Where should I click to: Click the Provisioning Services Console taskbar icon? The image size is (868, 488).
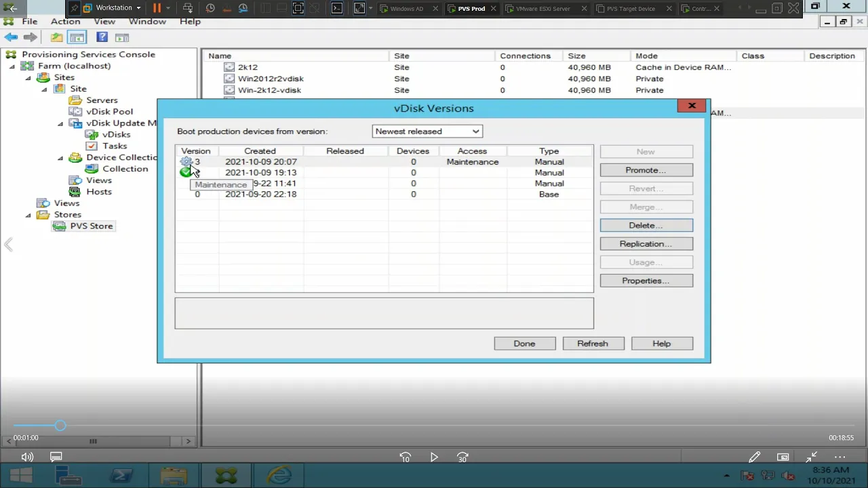pos(226,476)
